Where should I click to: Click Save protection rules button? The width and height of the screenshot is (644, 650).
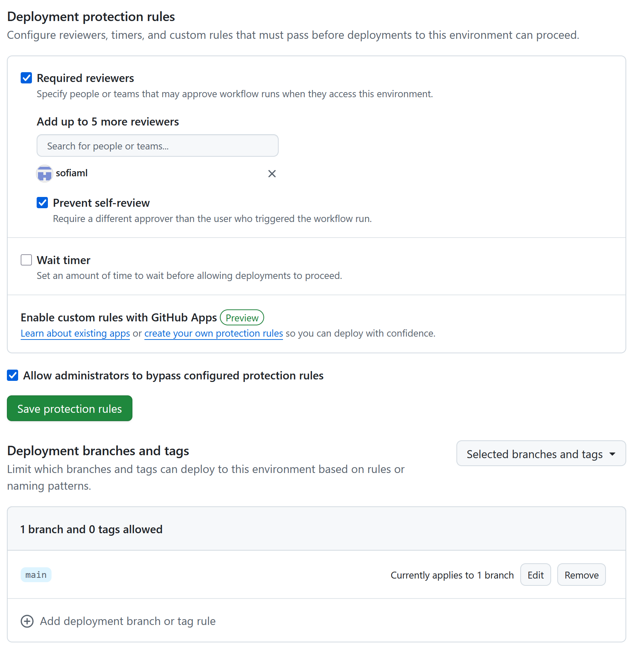point(70,408)
